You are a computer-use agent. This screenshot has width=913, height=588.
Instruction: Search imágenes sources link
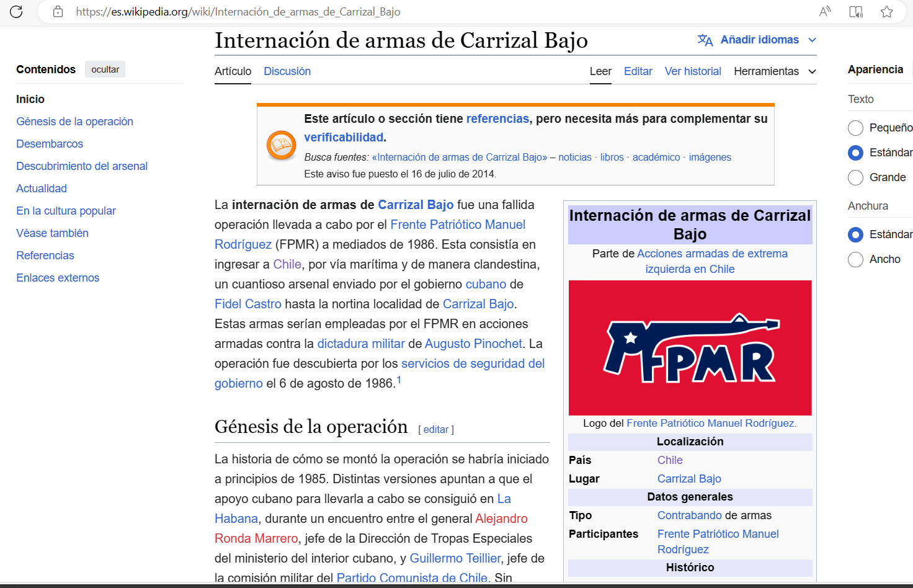(x=710, y=158)
